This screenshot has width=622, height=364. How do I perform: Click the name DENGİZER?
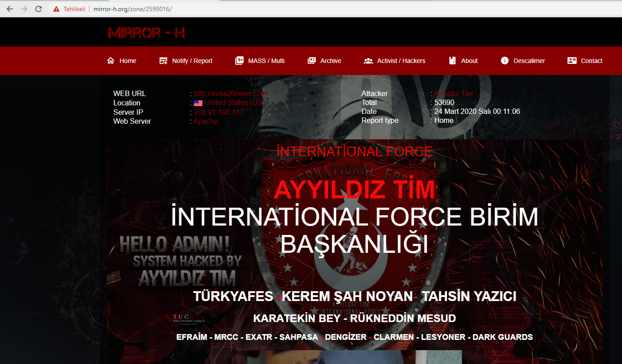pos(346,337)
